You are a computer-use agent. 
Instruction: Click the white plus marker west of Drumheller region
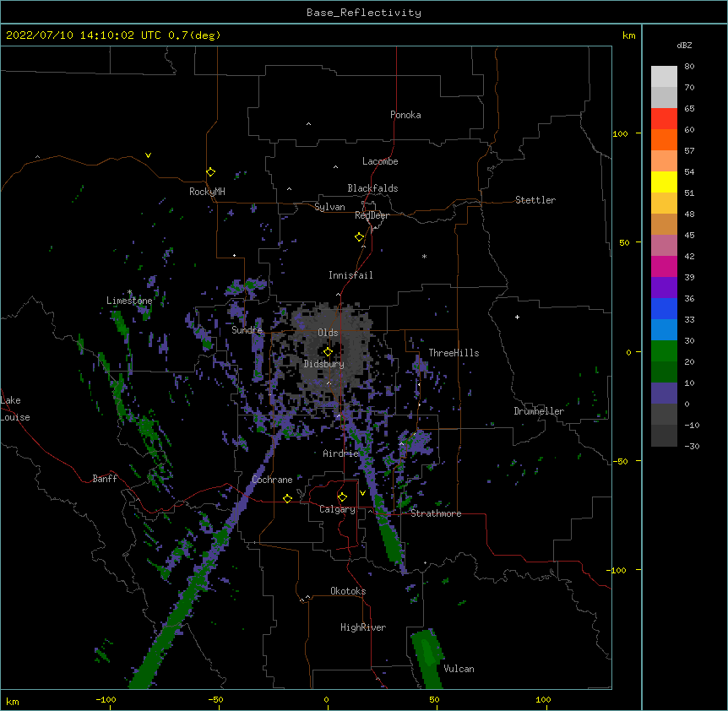(x=517, y=317)
